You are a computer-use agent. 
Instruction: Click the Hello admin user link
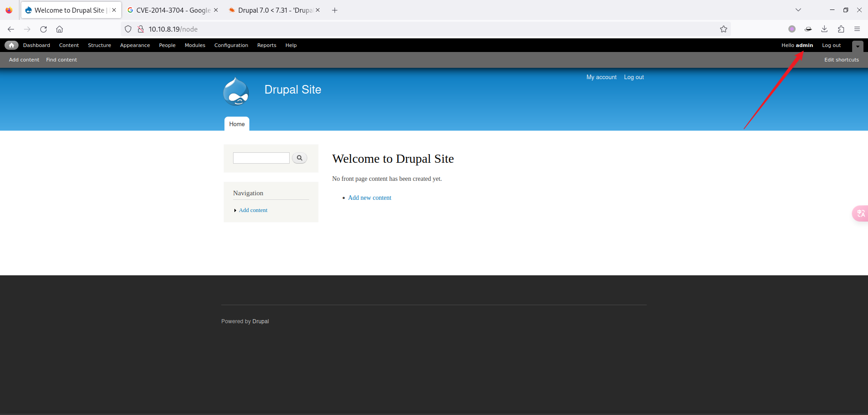tap(797, 45)
